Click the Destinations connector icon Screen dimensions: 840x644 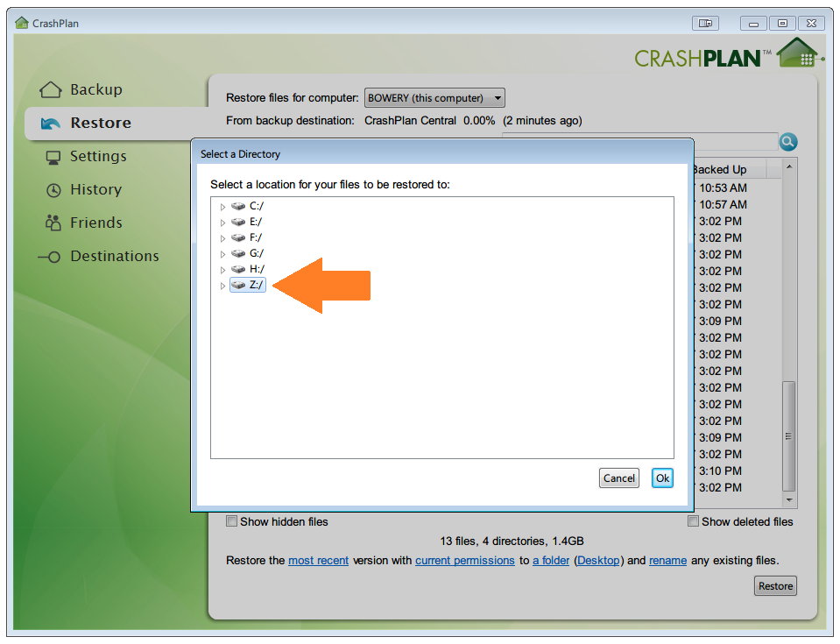tap(49, 258)
